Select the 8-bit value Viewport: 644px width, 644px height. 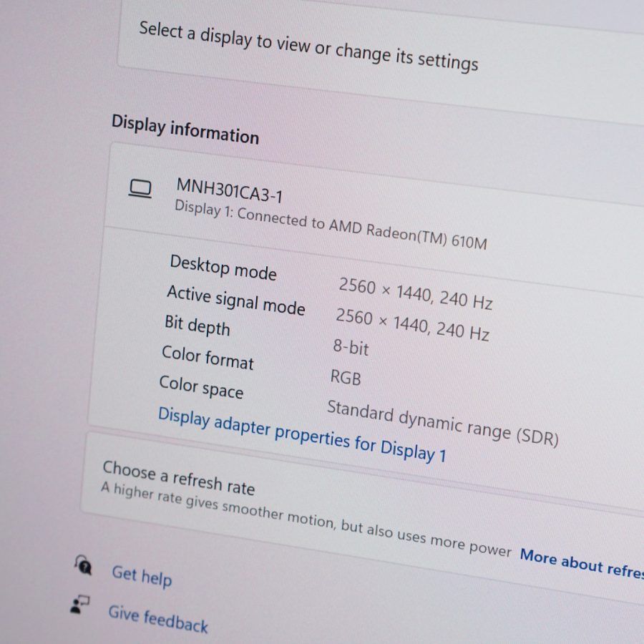pyautogui.click(x=351, y=347)
